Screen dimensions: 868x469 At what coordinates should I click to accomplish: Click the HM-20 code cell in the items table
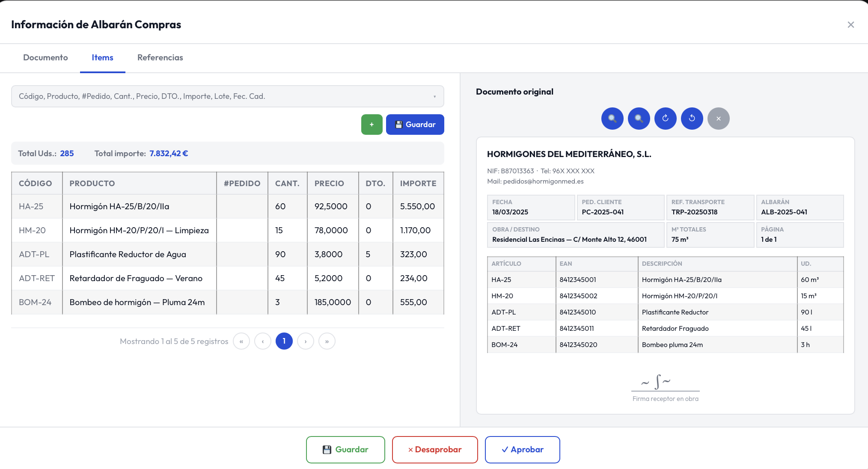tap(37, 231)
